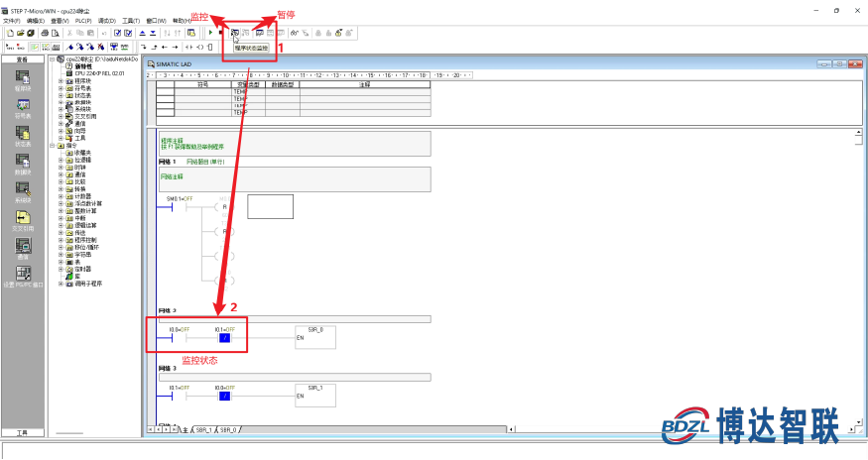
Task: Expand the 符号表 tree node
Action: pyautogui.click(x=61, y=88)
